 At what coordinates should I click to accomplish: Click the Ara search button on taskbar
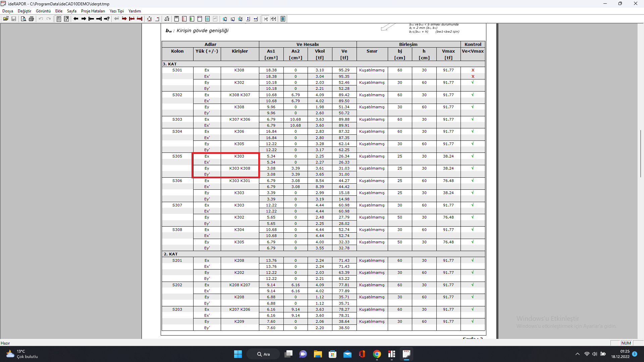click(264, 354)
